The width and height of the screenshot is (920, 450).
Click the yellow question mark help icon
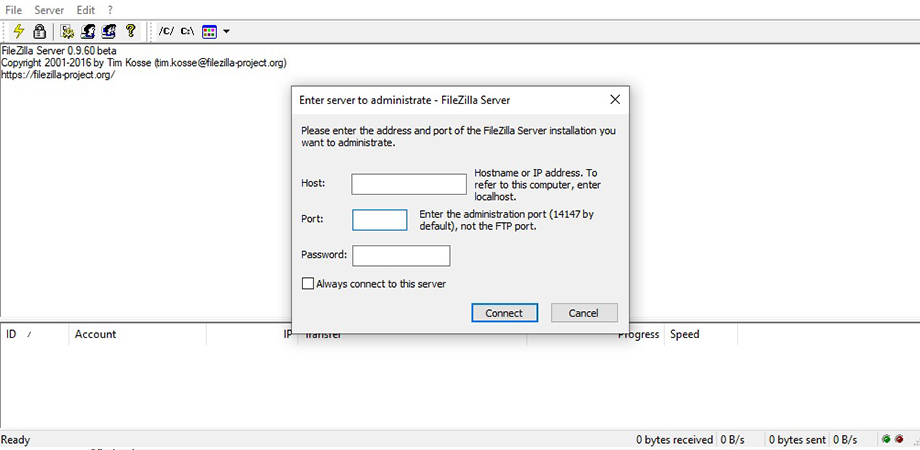click(130, 31)
